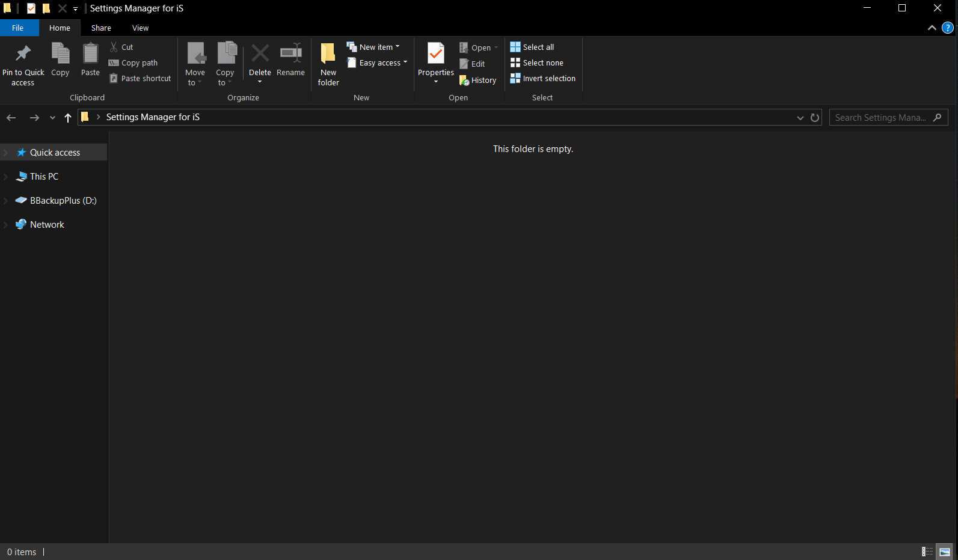Screen dimensions: 958x560
Task: Click the Refresh button beside address bar
Action: pyautogui.click(x=815, y=118)
